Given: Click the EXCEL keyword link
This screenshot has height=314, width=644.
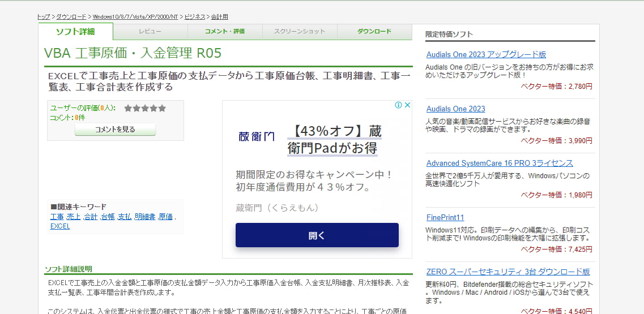Looking at the screenshot, I should point(60,226).
